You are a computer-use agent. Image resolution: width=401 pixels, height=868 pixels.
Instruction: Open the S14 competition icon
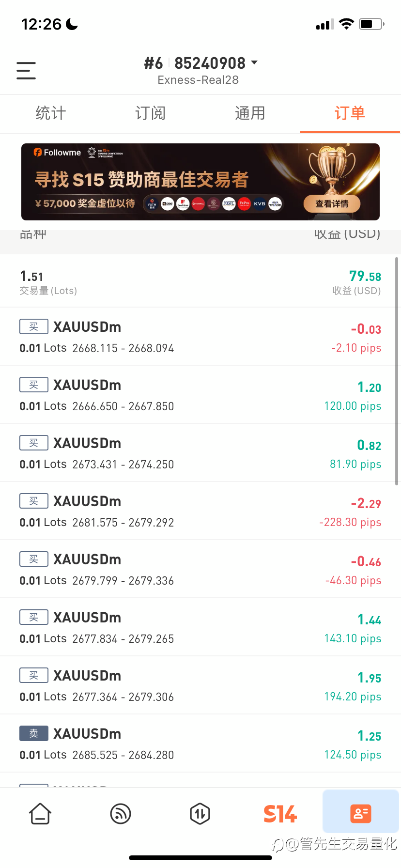(x=280, y=814)
